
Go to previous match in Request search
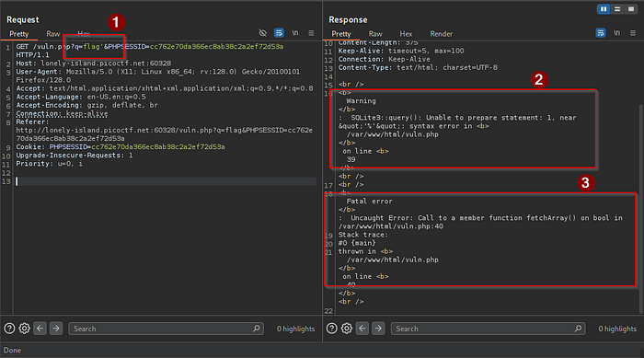40,329
